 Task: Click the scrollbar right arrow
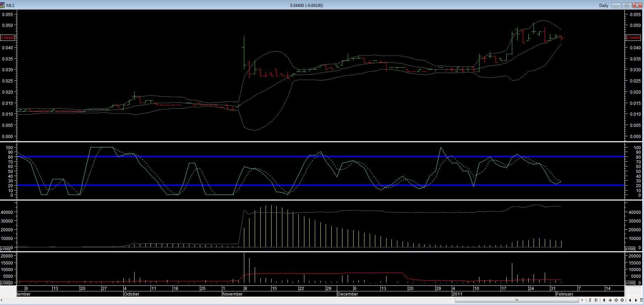click(582, 300)
